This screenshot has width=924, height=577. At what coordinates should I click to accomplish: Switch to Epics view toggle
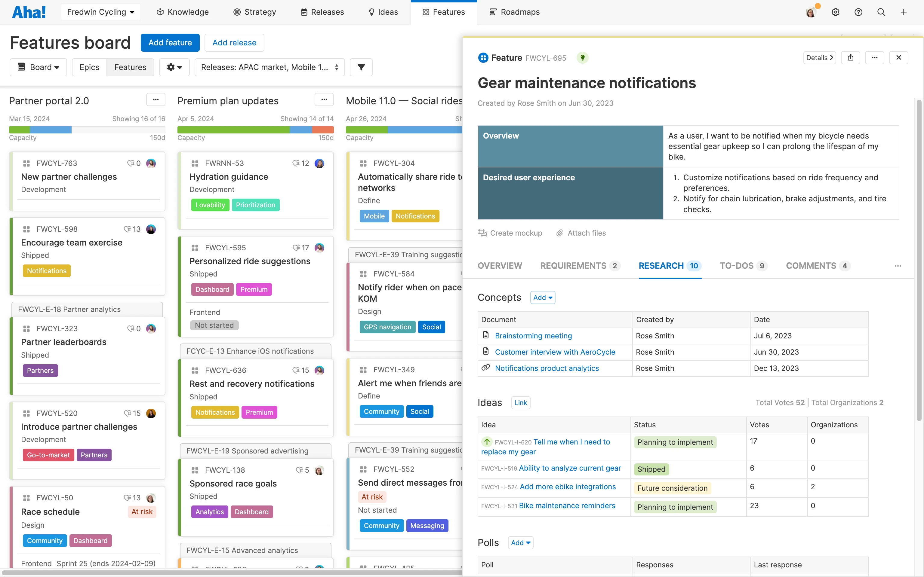coord(89,67)
